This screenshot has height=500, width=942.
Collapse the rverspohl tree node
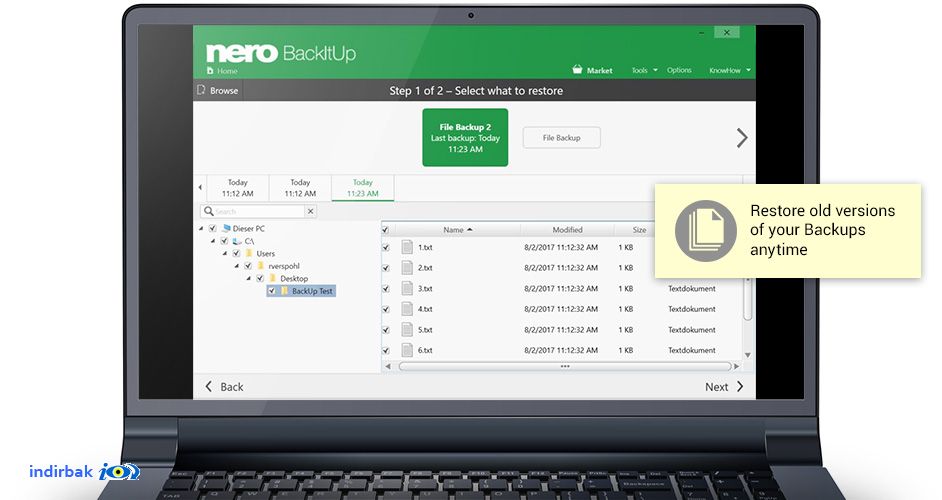(x=236, y=266)
